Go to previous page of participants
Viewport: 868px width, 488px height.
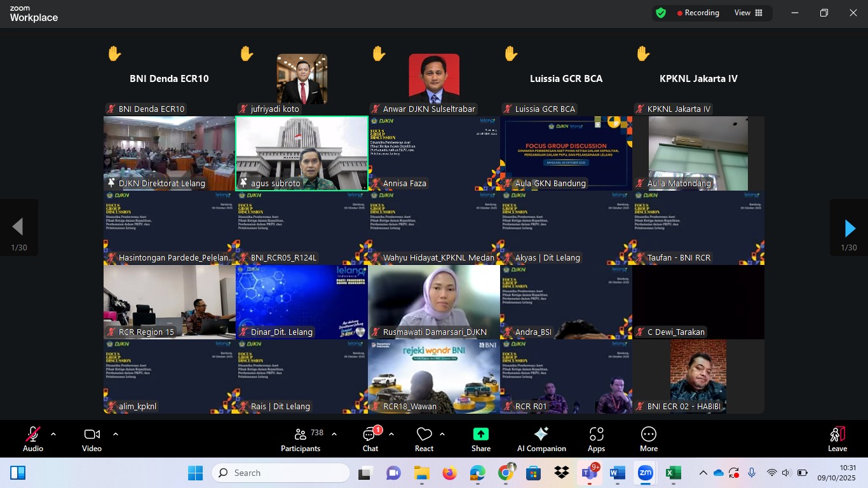[x=18, y=227]
